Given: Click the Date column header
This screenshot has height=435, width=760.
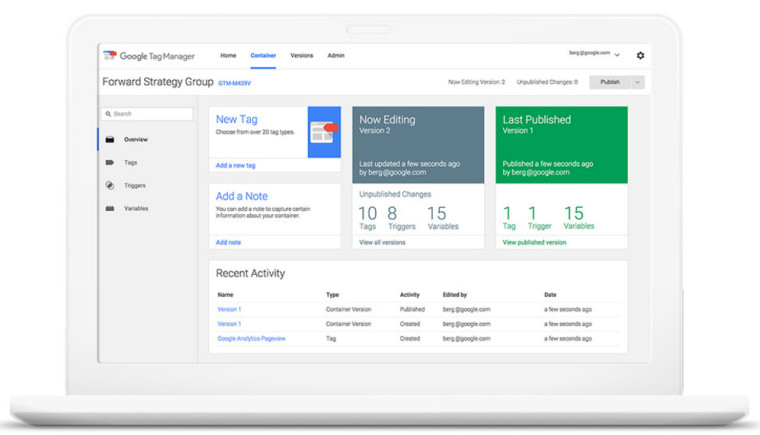Looking at the screenshot, I should (x=550, y=295).
